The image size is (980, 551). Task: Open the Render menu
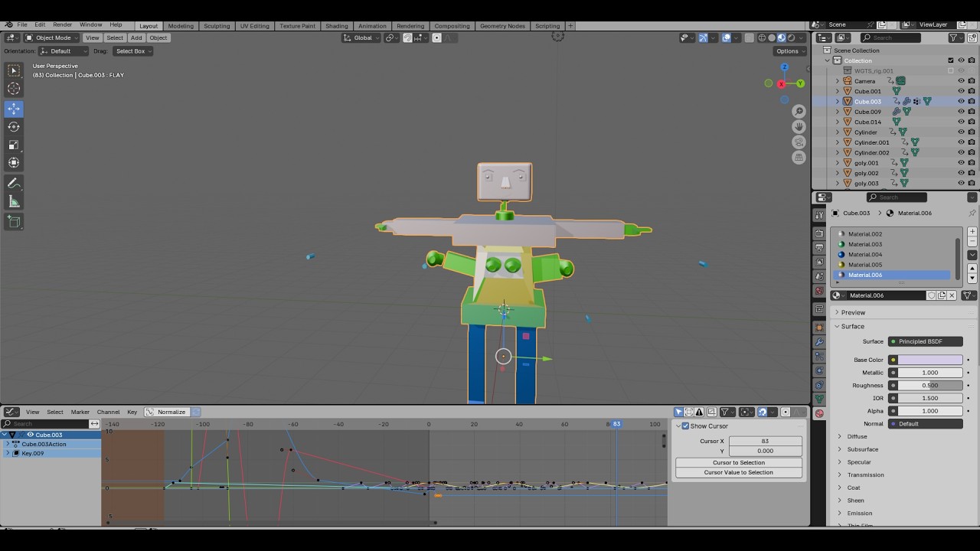(x=62, y=25)
